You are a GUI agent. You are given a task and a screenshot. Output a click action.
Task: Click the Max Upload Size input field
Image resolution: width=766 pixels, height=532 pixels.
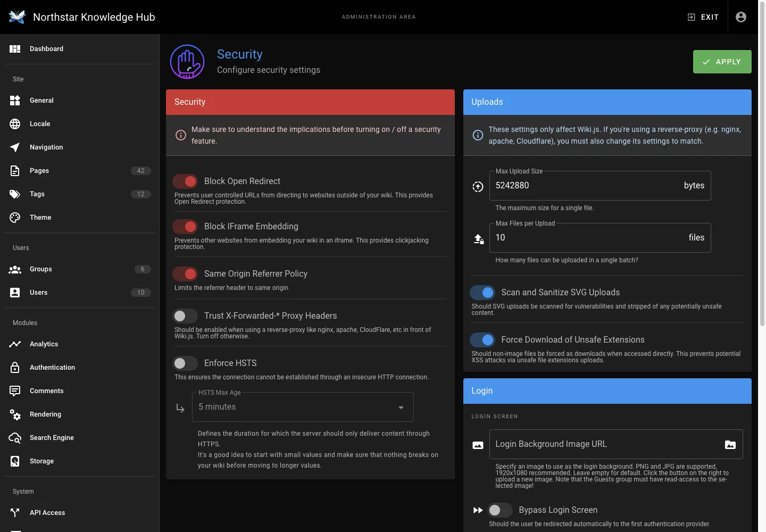tap(600, 186)
